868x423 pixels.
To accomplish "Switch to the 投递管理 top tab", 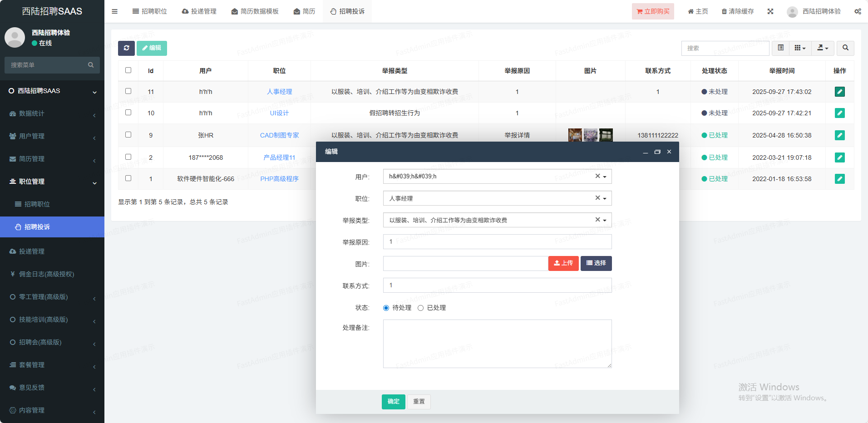I will tap(199, 11).
